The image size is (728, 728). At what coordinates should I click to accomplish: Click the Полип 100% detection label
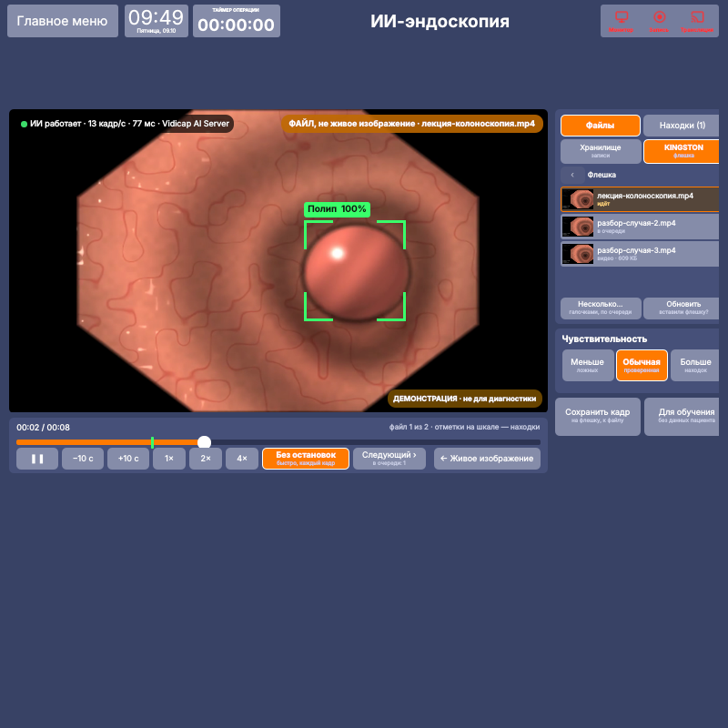tap(337, 209)
